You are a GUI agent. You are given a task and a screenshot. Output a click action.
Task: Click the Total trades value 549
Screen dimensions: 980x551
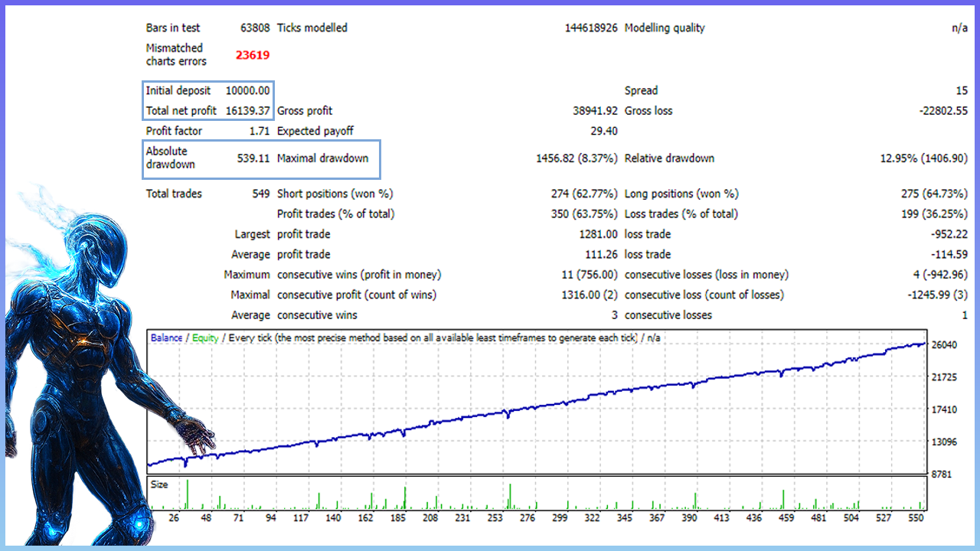(261, 194)
